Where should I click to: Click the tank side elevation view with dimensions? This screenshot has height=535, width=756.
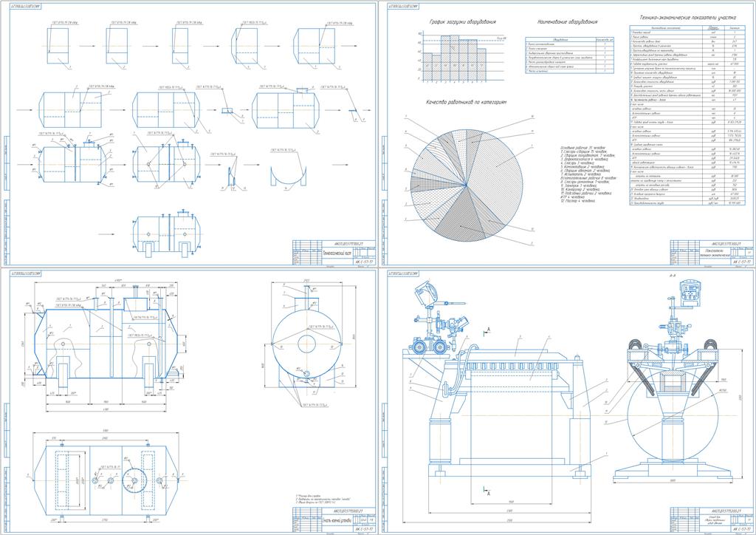[x=106, y=345]
